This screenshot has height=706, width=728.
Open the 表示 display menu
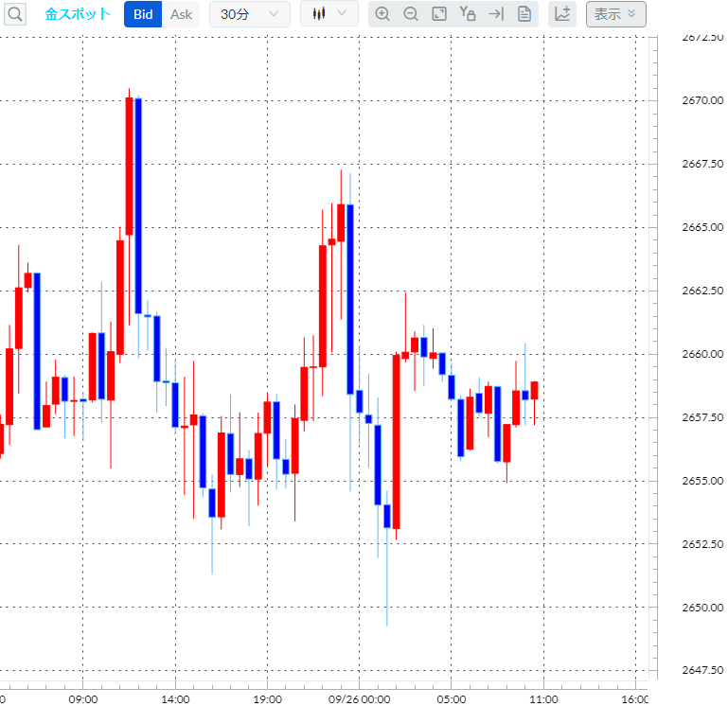(615, 14)
